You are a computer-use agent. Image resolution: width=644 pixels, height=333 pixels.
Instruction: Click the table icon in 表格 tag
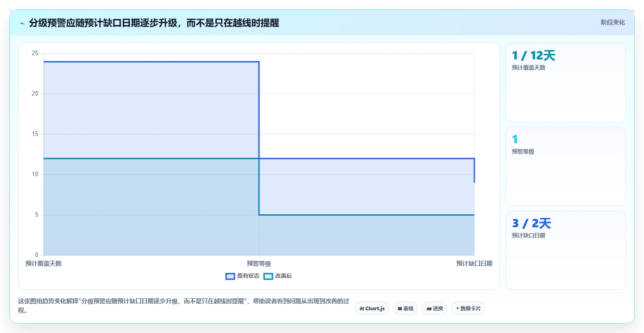(400, 309)
